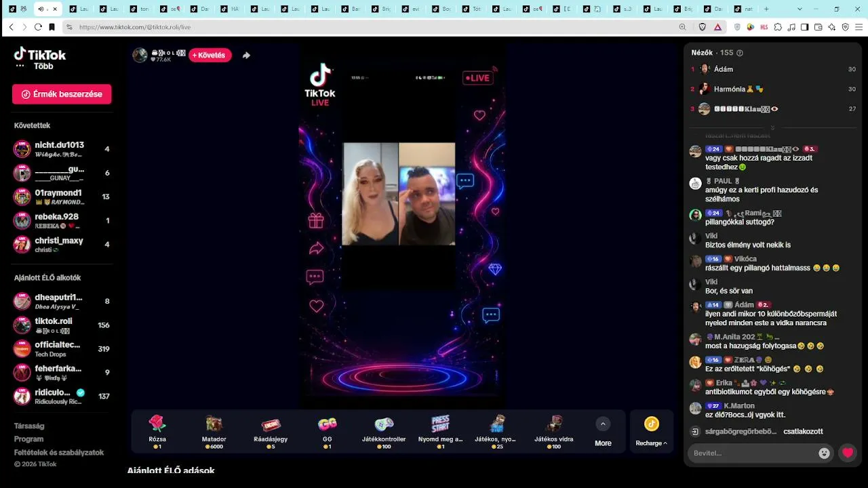Send the Ráadásjegy gift
This screenshot has height=488, width=868.
(271, 432)
